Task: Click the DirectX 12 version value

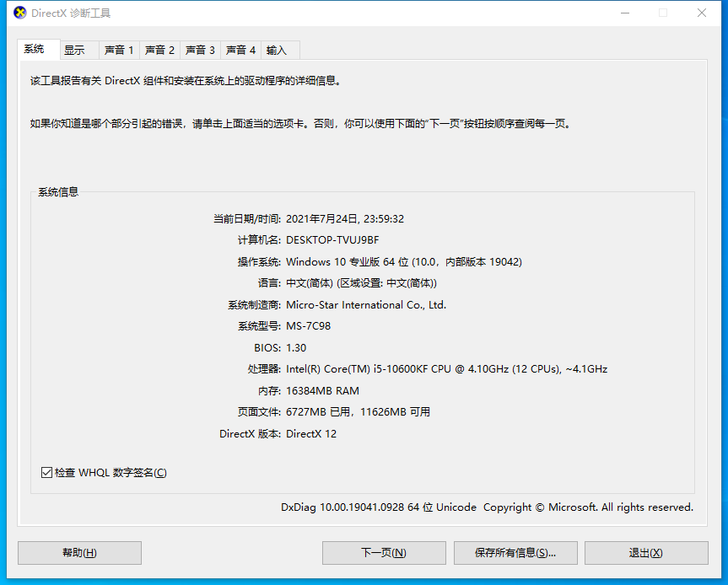Action: [x=311, y=434]
